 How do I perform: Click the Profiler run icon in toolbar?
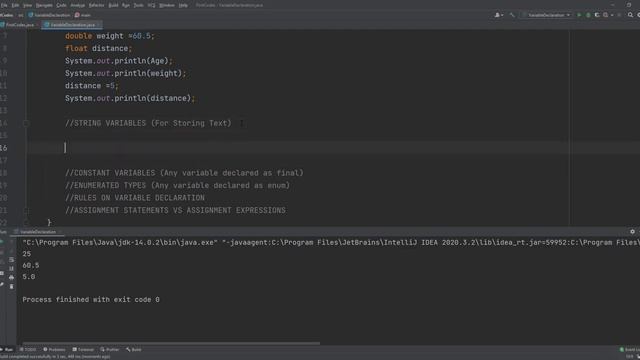[x=606, y=15]
